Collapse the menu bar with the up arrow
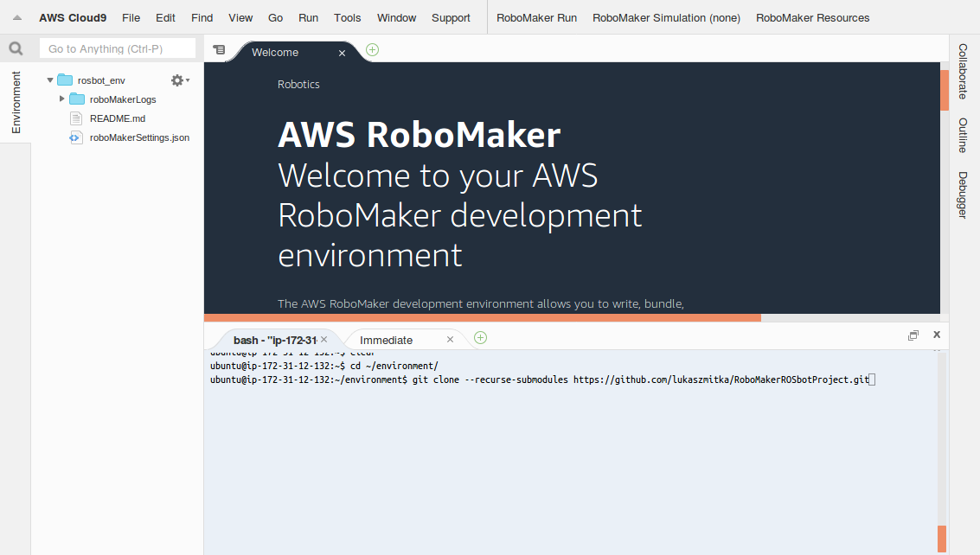Viewport: 980px width, 555px height. tap(17, 17)
